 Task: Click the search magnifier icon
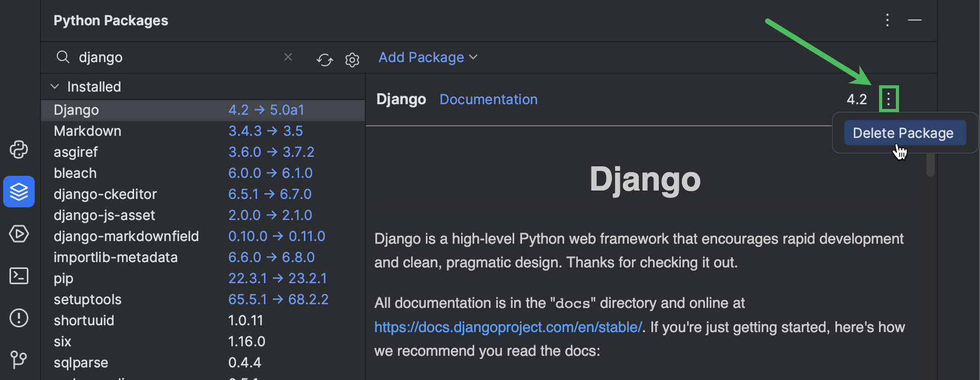[63, 57]
